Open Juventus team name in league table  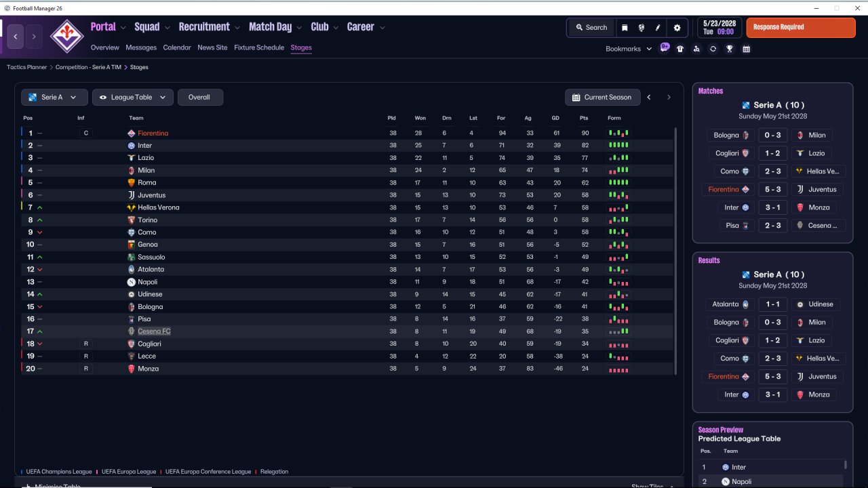(x=151, y=195)
